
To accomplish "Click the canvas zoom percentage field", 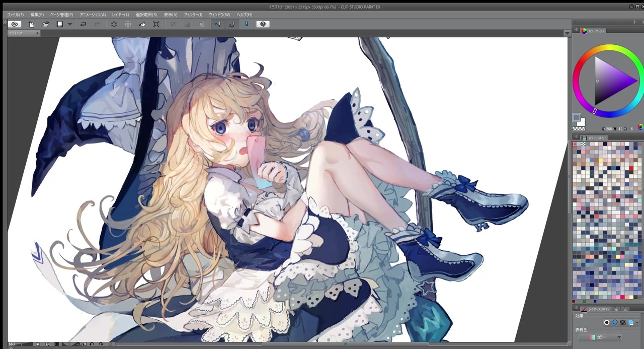I will pyautogui.click(x=12, y=344).
